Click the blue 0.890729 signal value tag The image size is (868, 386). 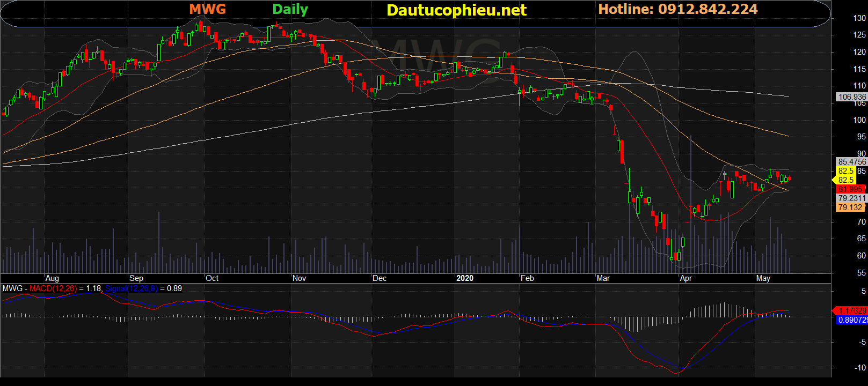click(x=852, y=320)
